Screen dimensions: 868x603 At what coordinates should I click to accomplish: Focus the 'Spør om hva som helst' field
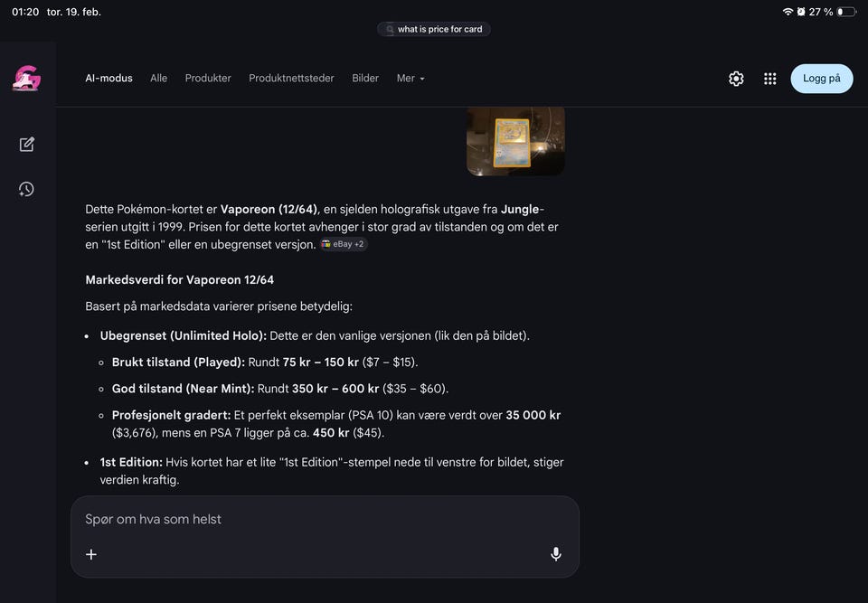[325, 520]
